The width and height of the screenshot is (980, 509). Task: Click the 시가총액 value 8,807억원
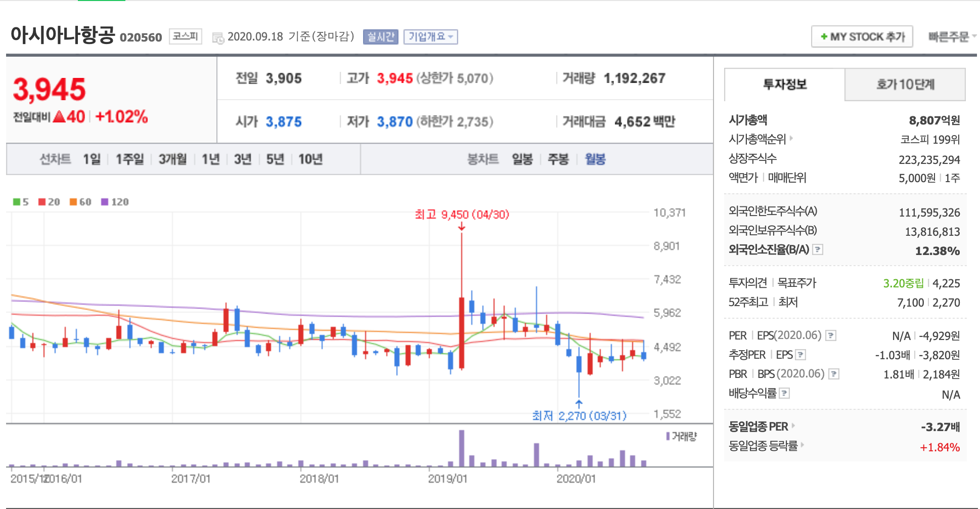(x=934, y=120)
